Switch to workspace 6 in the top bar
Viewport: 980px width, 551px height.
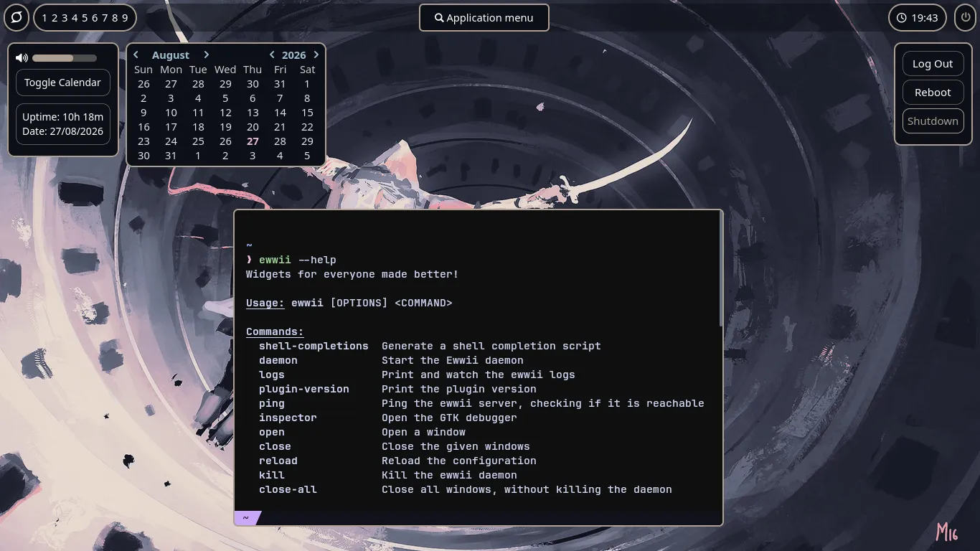[95, 18]
